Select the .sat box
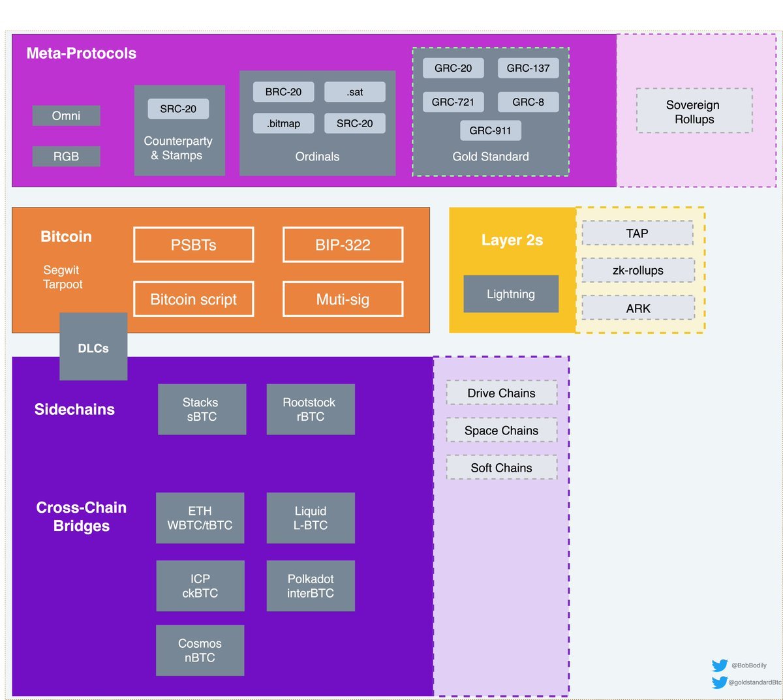The height and width of the screenshot is (700, 783). (x=355, y=92)
